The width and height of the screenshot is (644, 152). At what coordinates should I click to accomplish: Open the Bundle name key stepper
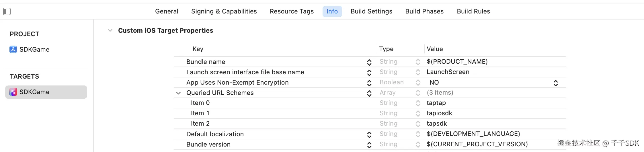click(369, 62)
